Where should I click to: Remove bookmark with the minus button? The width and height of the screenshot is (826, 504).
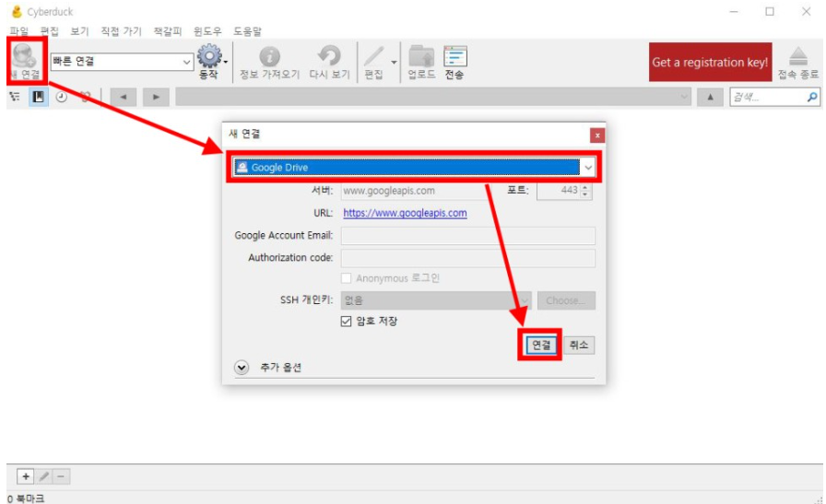click(x=61, y=476)
